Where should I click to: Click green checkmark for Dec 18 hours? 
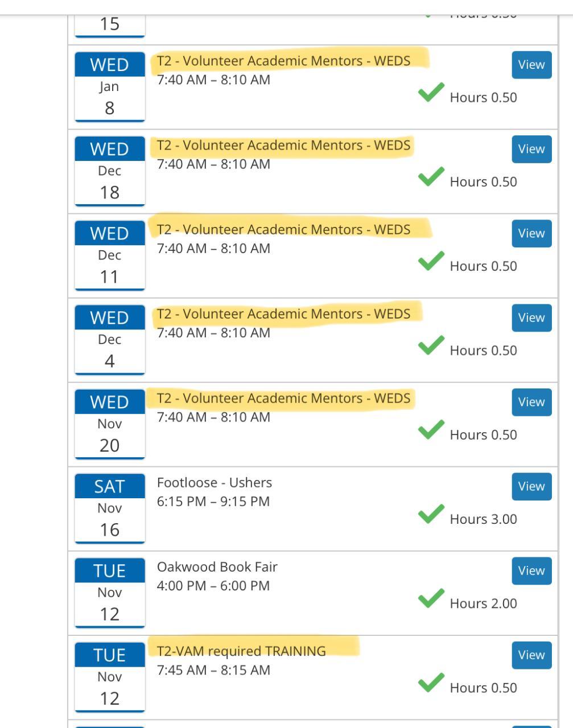(x=431, y=178)
